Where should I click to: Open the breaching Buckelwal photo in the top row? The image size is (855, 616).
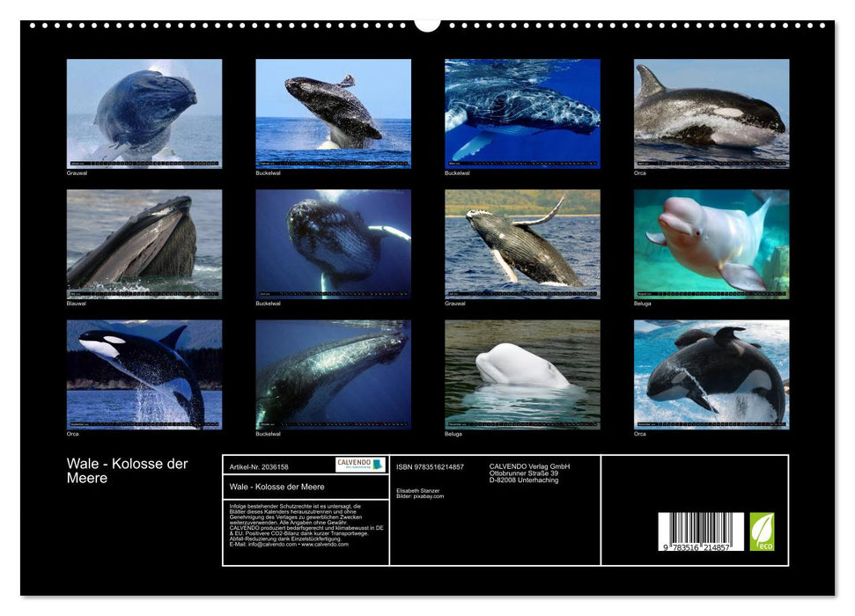click(332, 113)
